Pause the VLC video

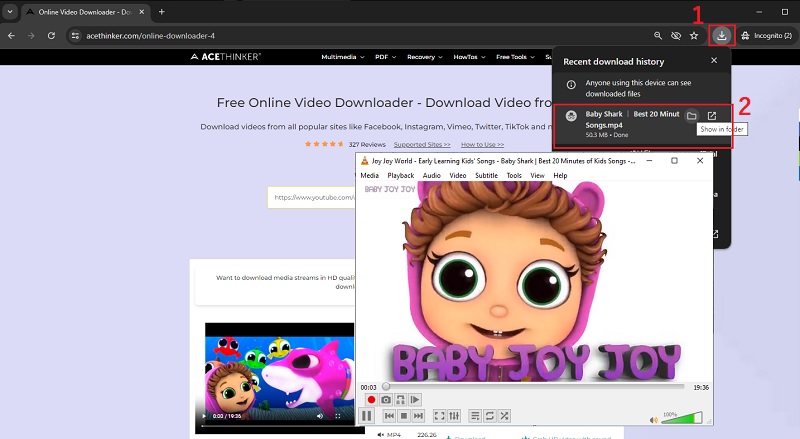[366, 416]
